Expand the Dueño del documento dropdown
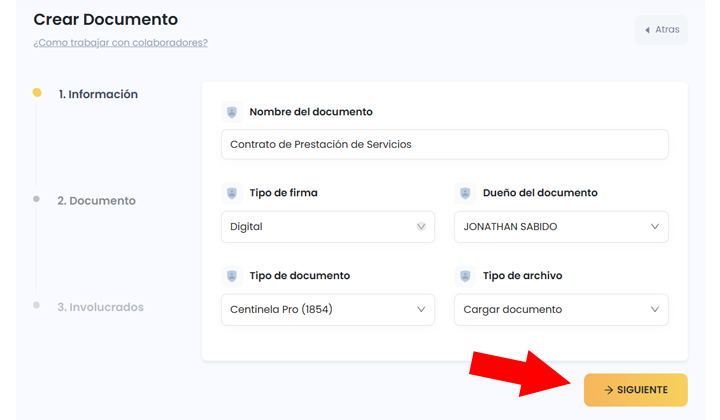The height and width of the screenshot is (420, 720). coord(560,227)
